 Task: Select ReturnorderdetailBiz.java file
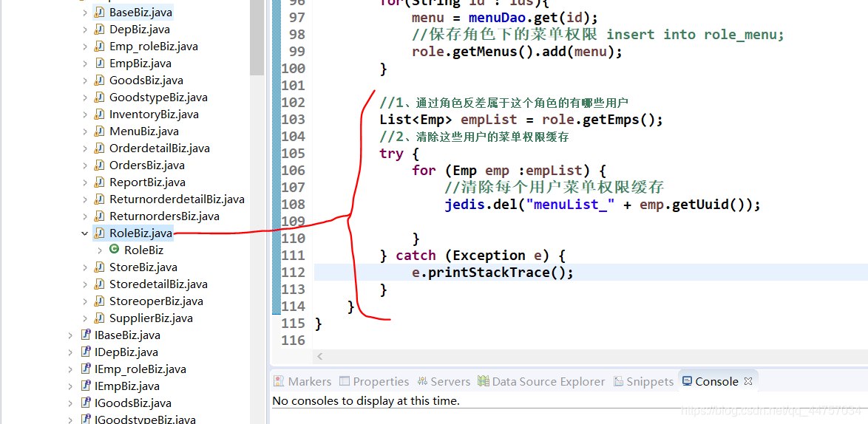177,199
